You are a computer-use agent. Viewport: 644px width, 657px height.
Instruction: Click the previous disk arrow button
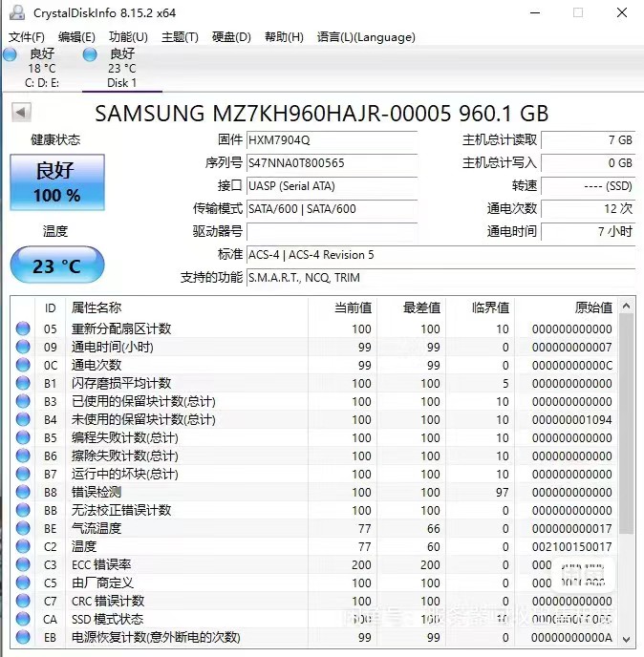point(21,113)
